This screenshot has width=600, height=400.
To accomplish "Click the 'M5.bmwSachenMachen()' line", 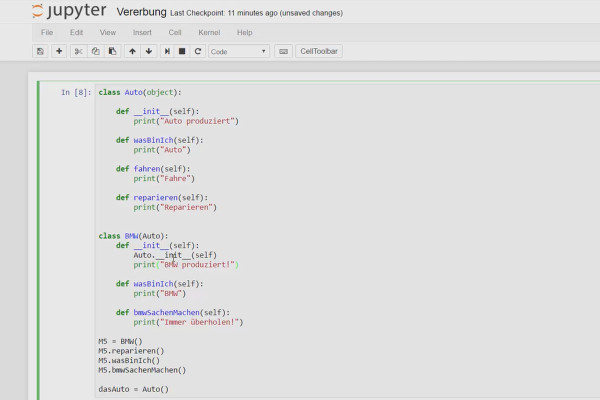I will coord(142,370).
